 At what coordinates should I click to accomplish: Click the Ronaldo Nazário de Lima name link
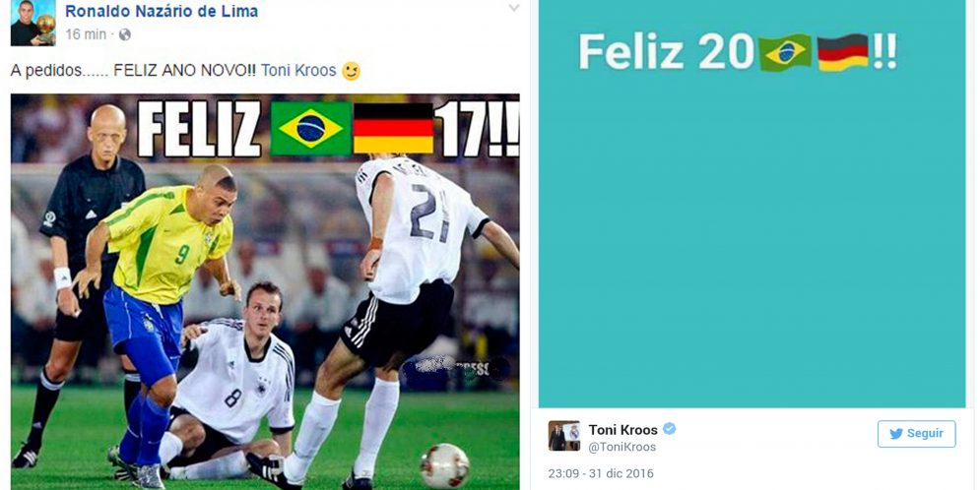pos(162,11)
